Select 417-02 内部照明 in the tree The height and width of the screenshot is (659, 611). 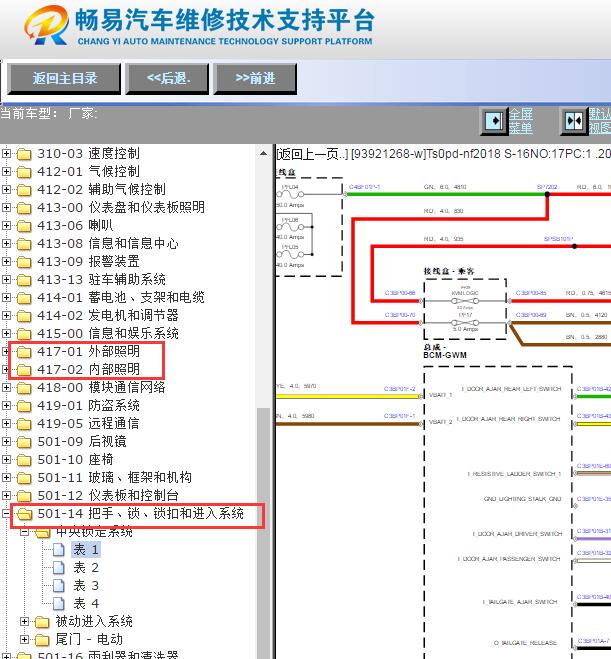(88, 369)
